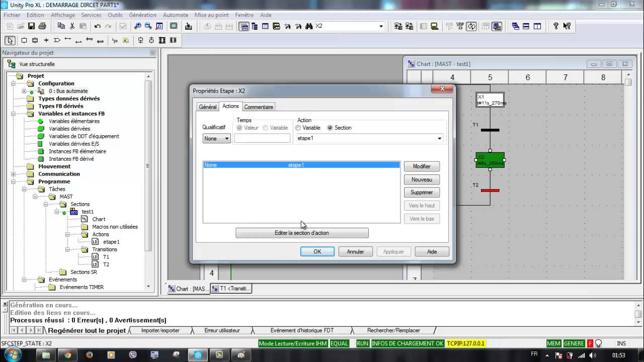Select the SFC step placement tool
Viewport: 644px width, 362px height.
(24, 40)
